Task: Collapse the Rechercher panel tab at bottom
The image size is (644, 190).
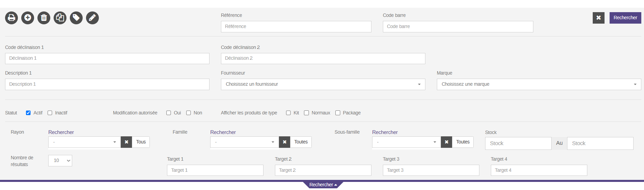Action: point(323,185)
